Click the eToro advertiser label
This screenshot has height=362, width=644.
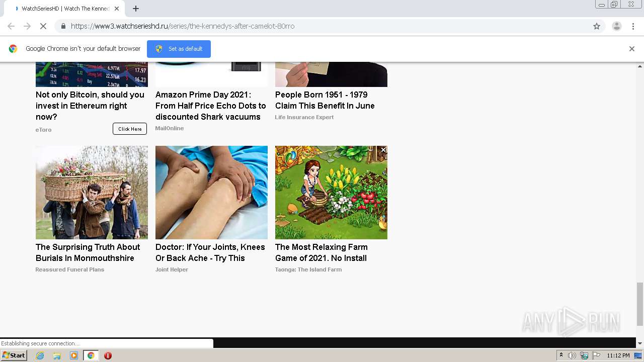pyautogui.click(x=44, y=130)
